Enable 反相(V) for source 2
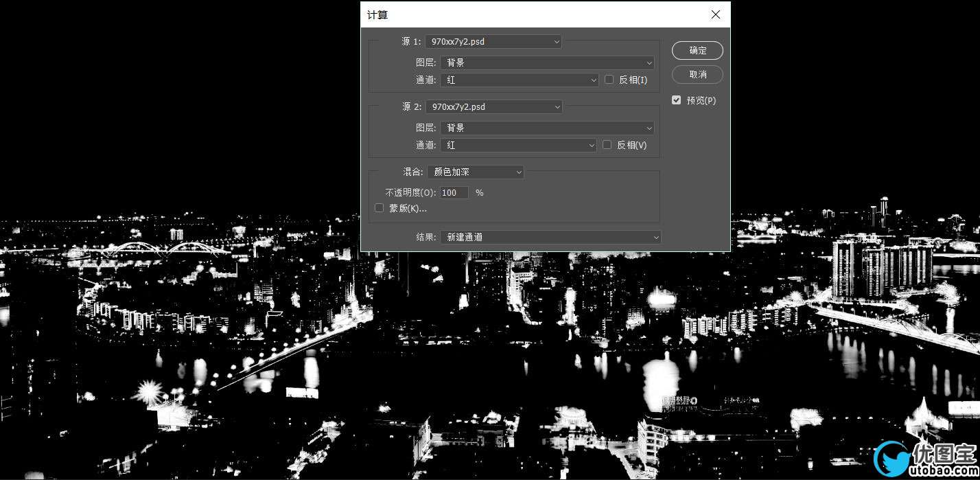 pyautogui.click(x=607, y=145)
